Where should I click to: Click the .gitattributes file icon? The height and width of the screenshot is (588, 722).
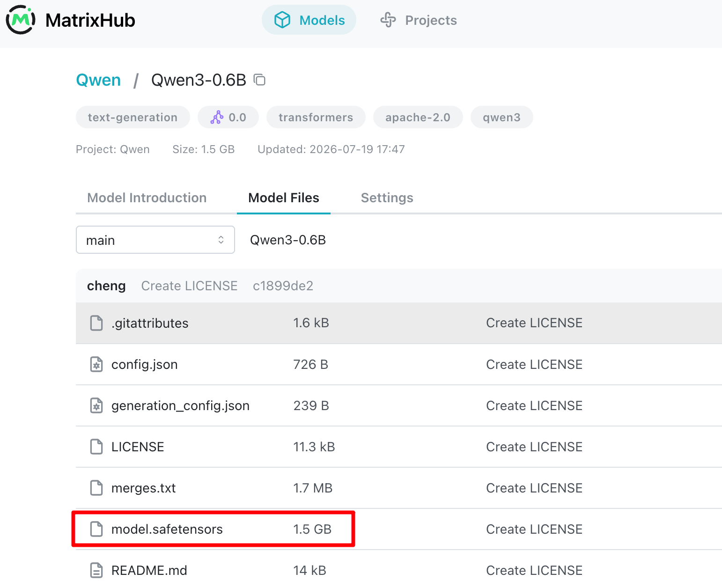(96, 323)
